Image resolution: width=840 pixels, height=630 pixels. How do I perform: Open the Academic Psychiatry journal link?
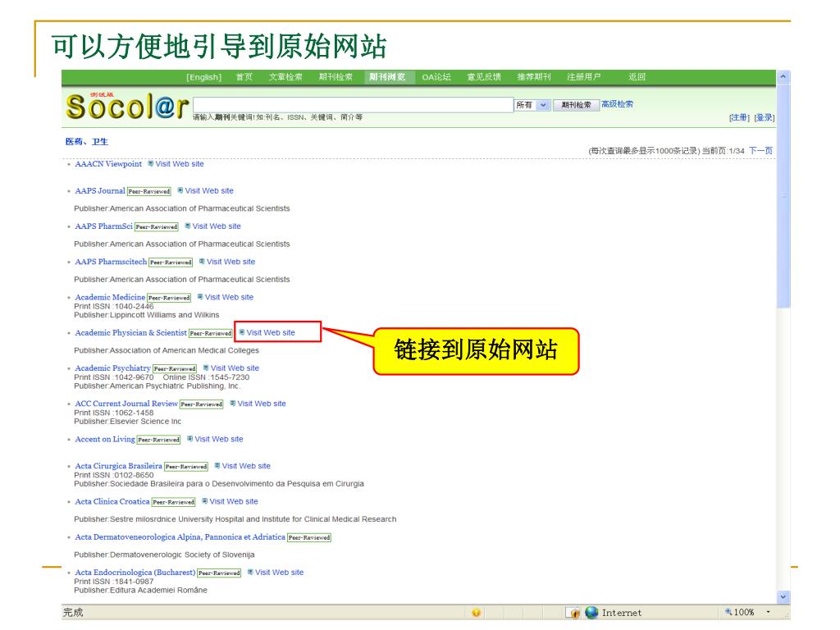point(113,368)
